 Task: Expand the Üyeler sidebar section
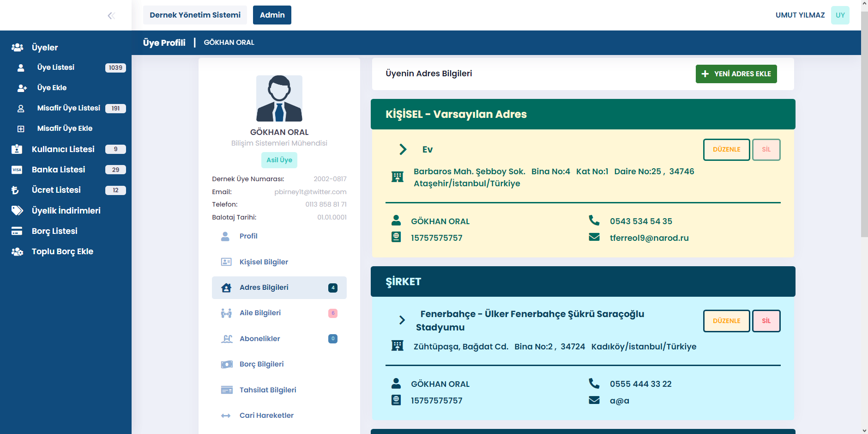click(45, 47)
